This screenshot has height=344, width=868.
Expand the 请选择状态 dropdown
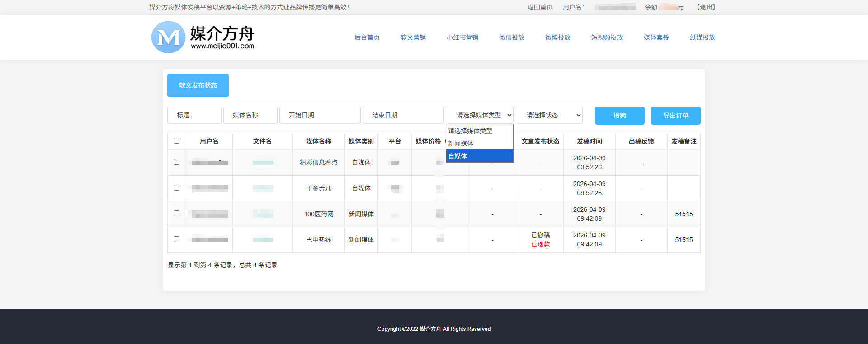point(548,115)
